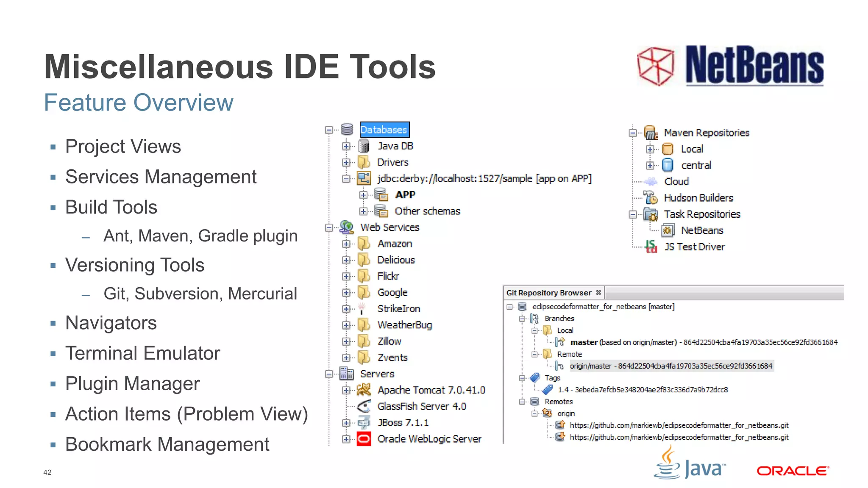This screenshot has width=868, height=488.
Task: Click the GlassFish Server icon
Action: 364,406
